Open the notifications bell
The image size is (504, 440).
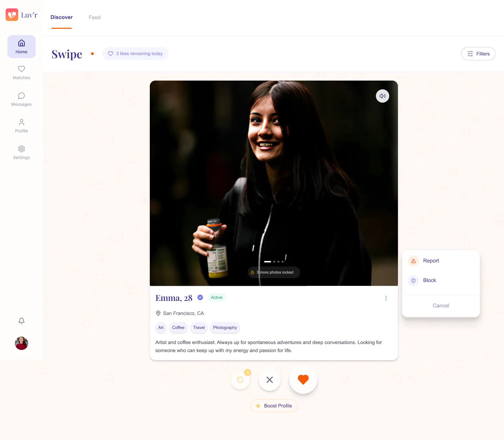21,321
